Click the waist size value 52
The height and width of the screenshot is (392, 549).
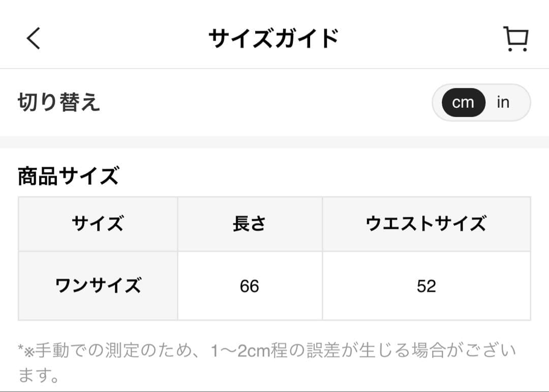(426, 286)
